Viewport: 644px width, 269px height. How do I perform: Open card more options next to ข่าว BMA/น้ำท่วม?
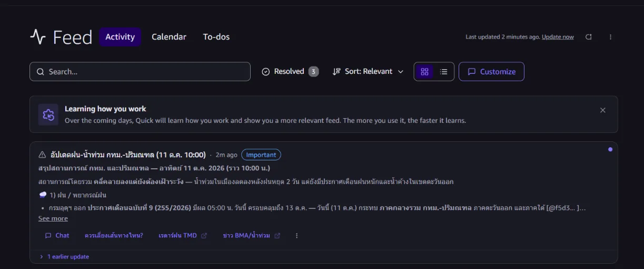296,236
